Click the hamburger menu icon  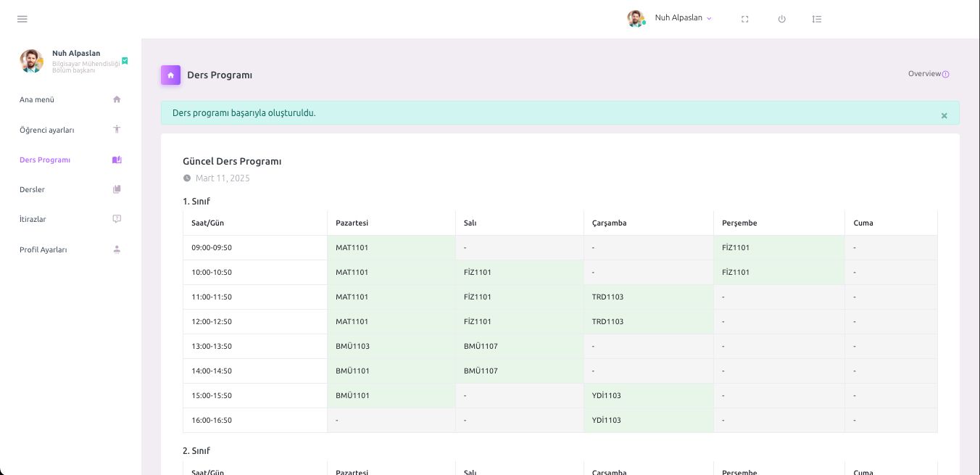point(22,19)
